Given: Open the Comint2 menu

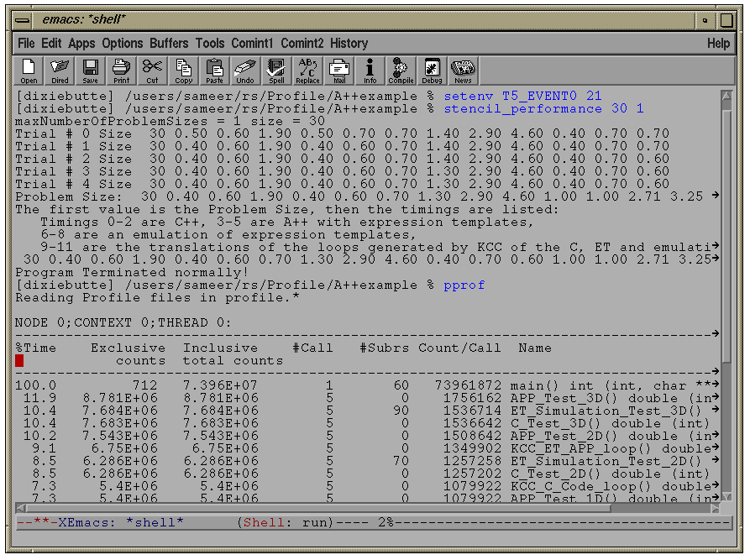Looking at the screenshot, I should 302,44.
